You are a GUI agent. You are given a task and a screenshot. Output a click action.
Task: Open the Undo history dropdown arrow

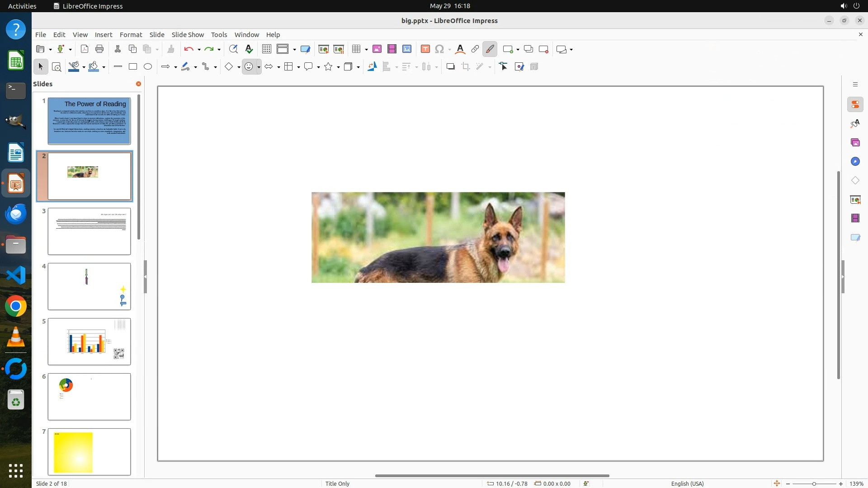[x=199, y=50]
